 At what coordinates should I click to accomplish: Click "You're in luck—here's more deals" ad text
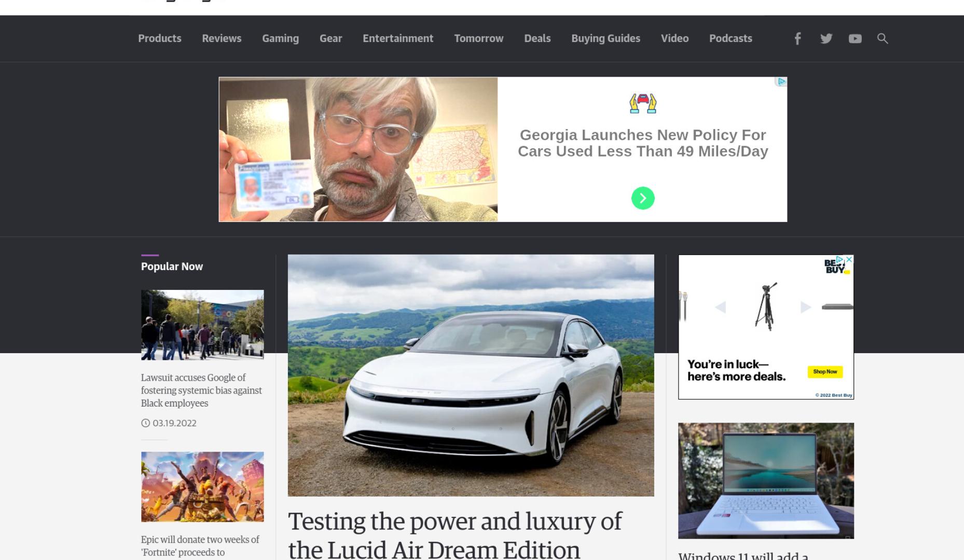point(736,370)
